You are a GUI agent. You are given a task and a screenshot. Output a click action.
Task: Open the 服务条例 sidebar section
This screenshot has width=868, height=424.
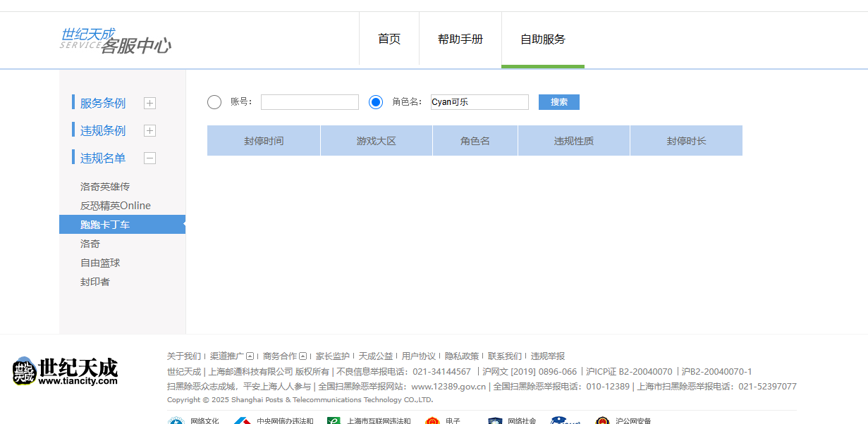pos(103,103)
